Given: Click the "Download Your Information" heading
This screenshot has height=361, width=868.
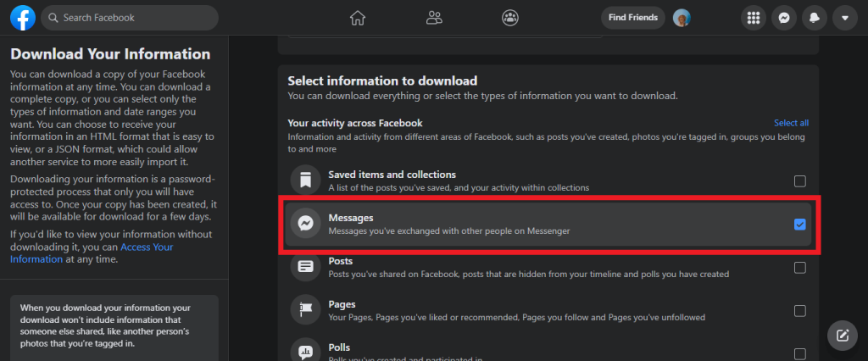Looking at the screenshot, I should tap(110, 53).
